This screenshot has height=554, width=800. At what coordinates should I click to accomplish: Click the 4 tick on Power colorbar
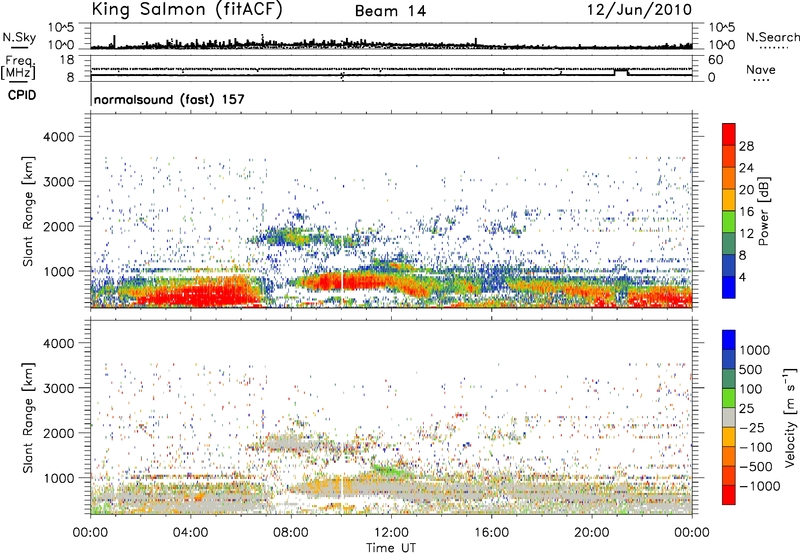(743, 277)
